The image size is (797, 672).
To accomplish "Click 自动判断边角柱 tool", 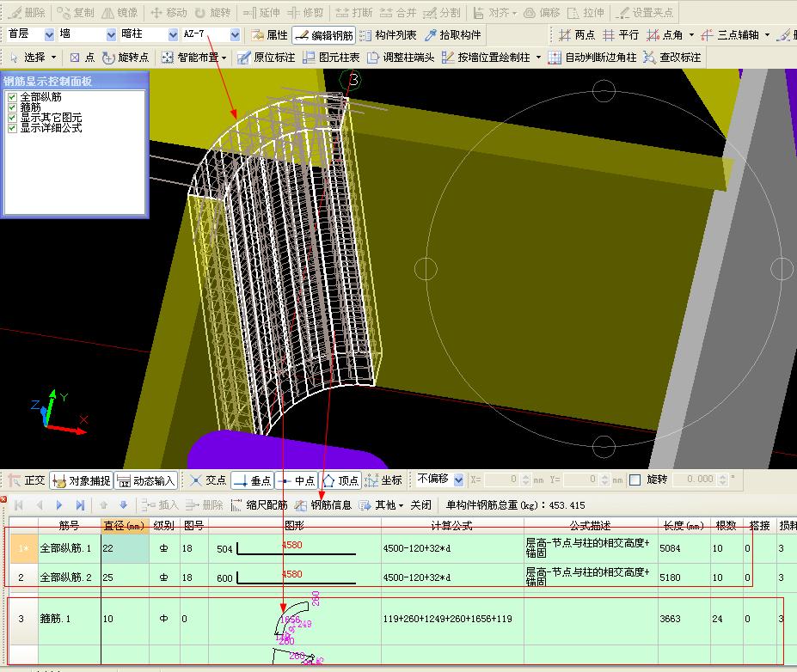I will pyautogui.click(x=592, y=57).
